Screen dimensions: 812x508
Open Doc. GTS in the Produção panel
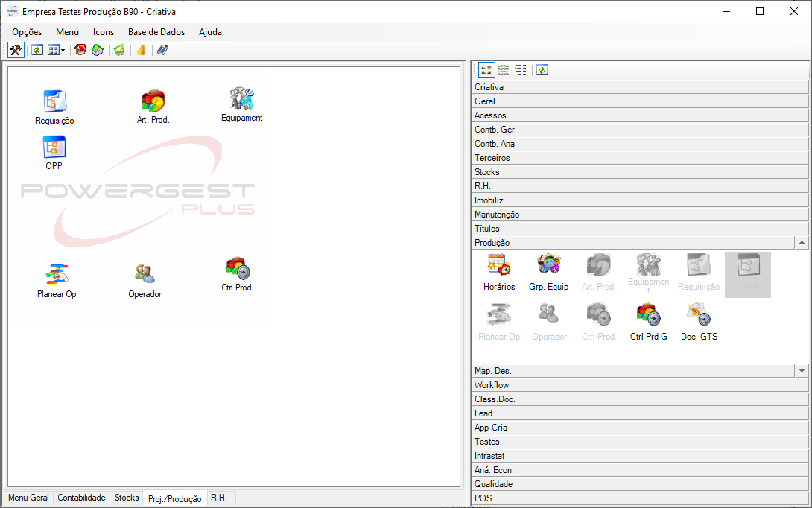point(699,315)
